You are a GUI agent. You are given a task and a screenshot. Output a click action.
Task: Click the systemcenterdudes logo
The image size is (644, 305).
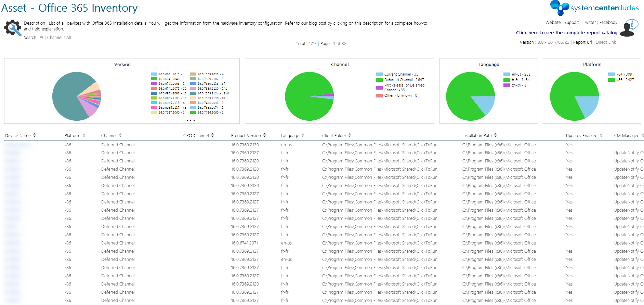[x=594, y=8]
